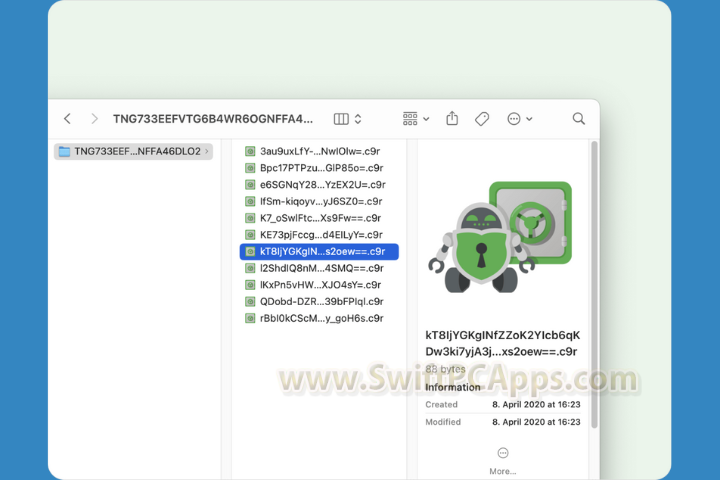Open the group-by grid icon
The image size is (720, 480).
[410, 119]
